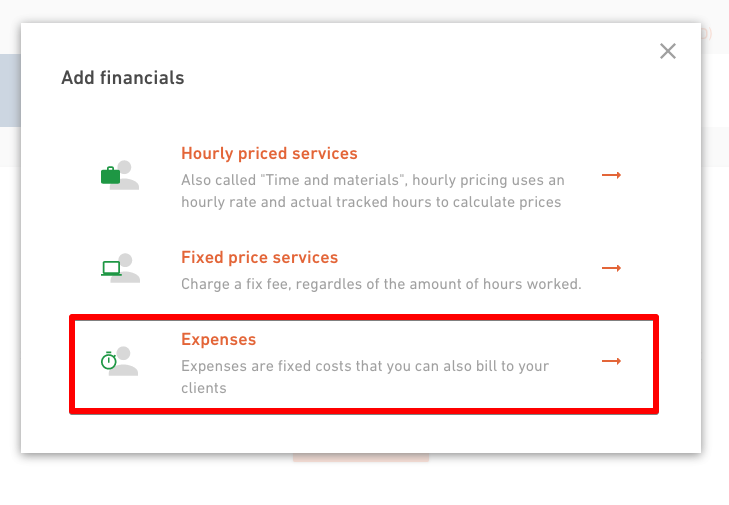Click the stopwatch person icon for expenses

click(x=119, y=361)
